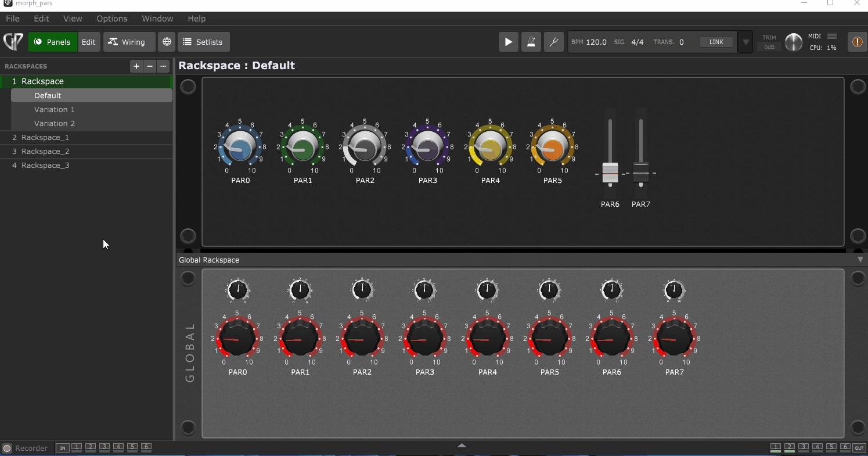
Task: Add a new rackspace with the plus icon
Action: (136, 66)
